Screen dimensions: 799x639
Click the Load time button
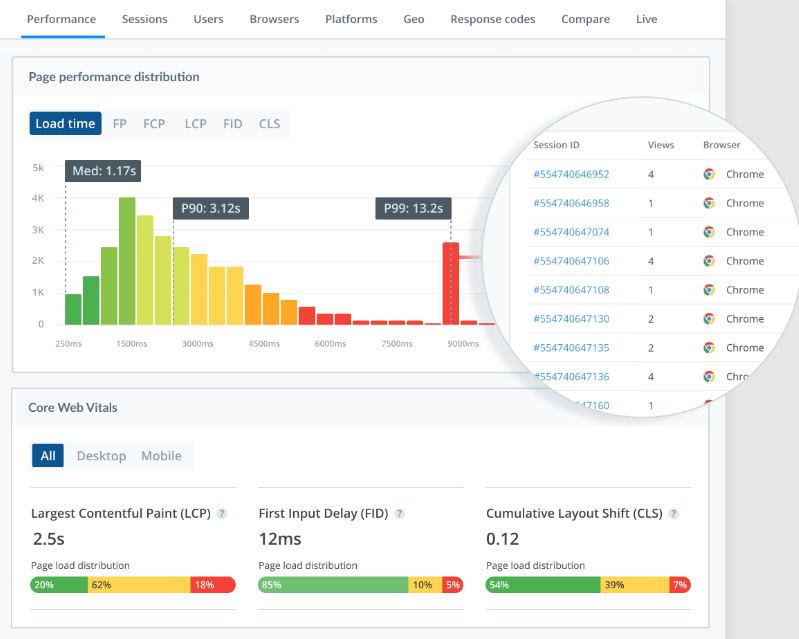click(65, 124)
